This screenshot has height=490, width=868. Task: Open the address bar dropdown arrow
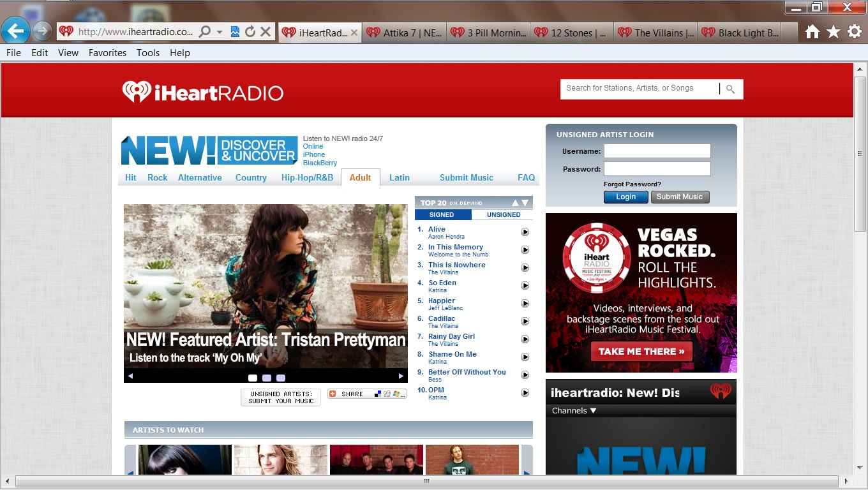coord(220,31)
